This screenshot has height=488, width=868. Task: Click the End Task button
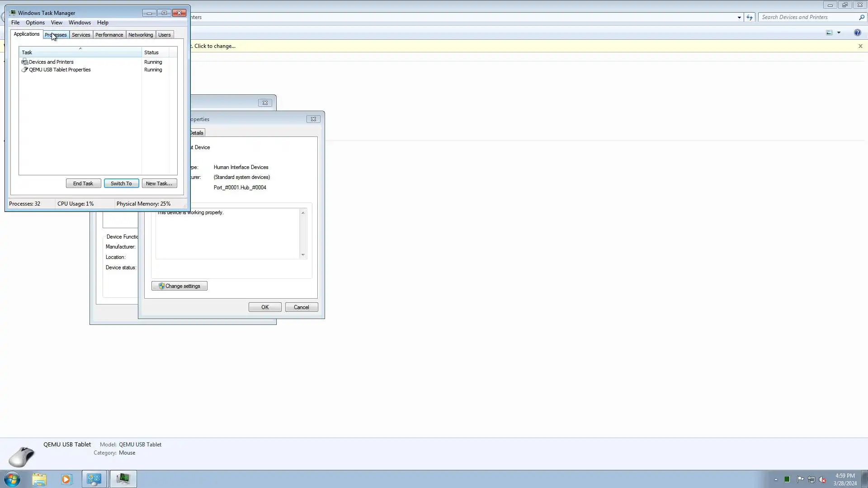point(83,183)
